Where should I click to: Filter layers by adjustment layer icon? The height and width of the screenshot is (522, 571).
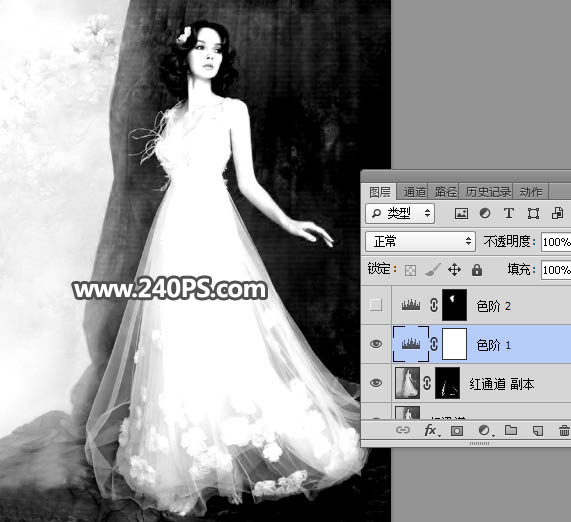485,213
